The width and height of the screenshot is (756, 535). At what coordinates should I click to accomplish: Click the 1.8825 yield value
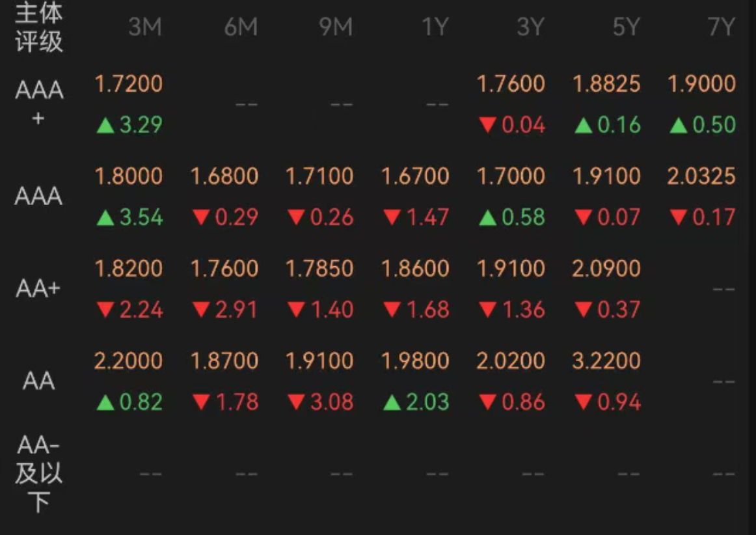coord(606,84)
